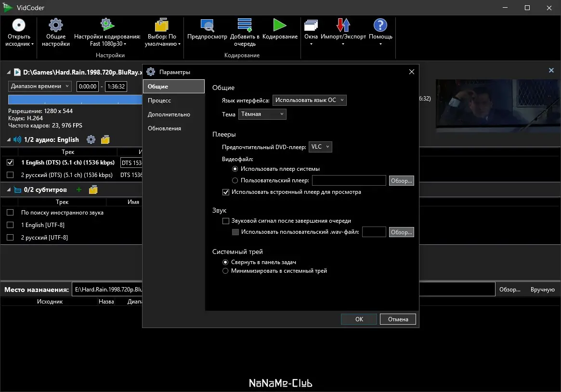Click 'Трек' column header in audio table
Image resolution: width=561 pixels, height=392 pixels.
(68, 152)
